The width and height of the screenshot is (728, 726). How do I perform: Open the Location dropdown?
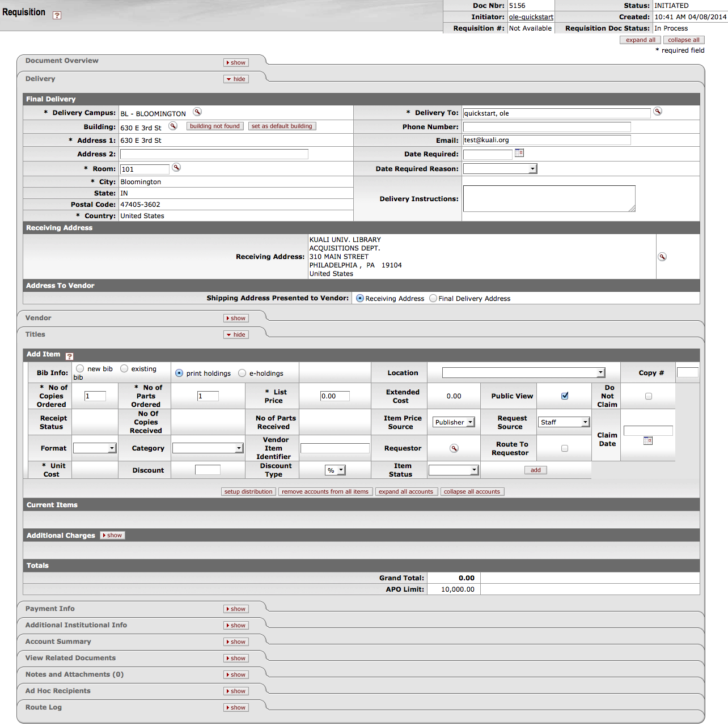click(x=524, y=372)
